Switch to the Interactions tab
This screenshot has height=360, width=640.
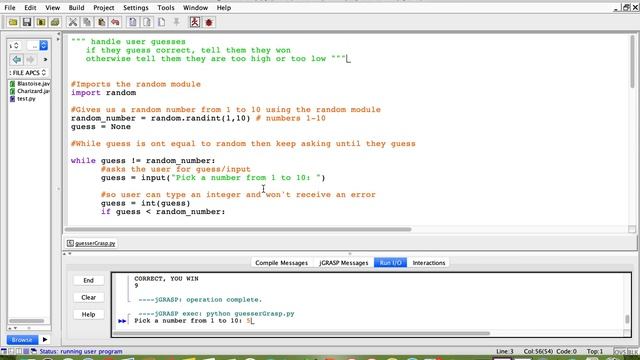429,262
